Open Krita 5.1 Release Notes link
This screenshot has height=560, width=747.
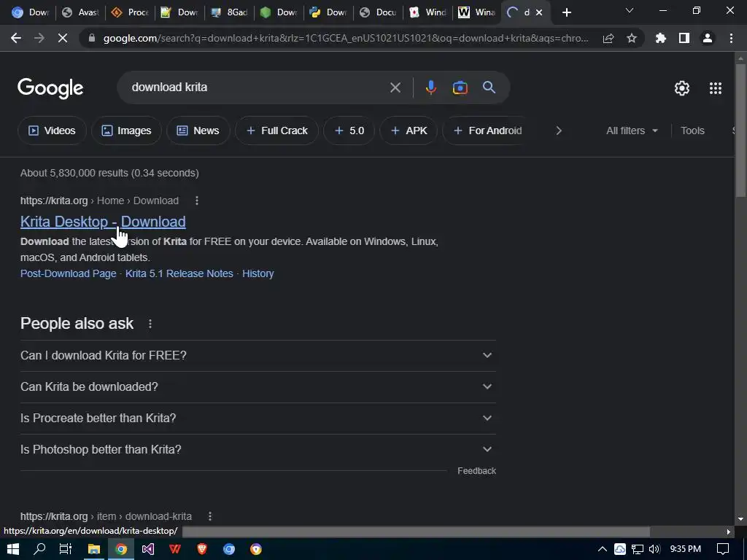pos(179,273)
